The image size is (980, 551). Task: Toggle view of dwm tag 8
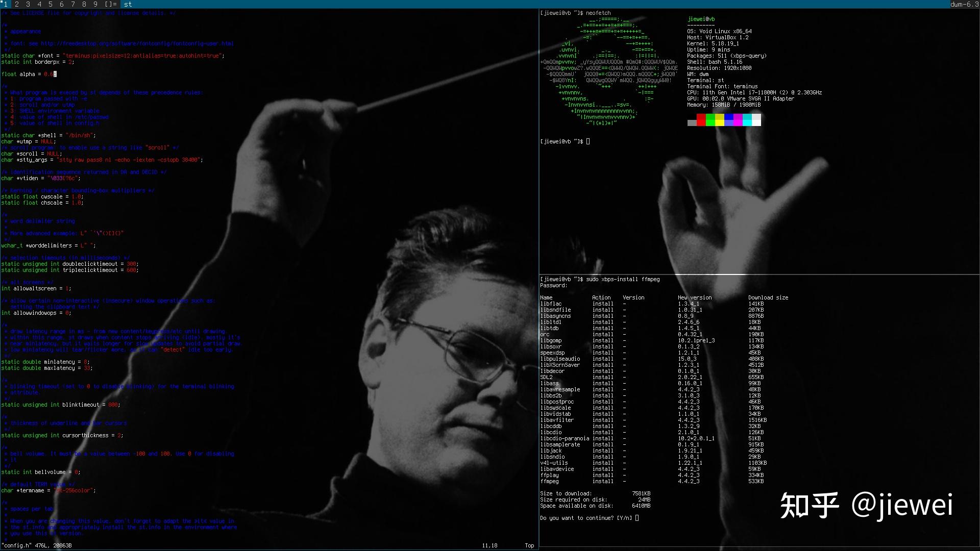pyautogui.click(x=84, y=5)
